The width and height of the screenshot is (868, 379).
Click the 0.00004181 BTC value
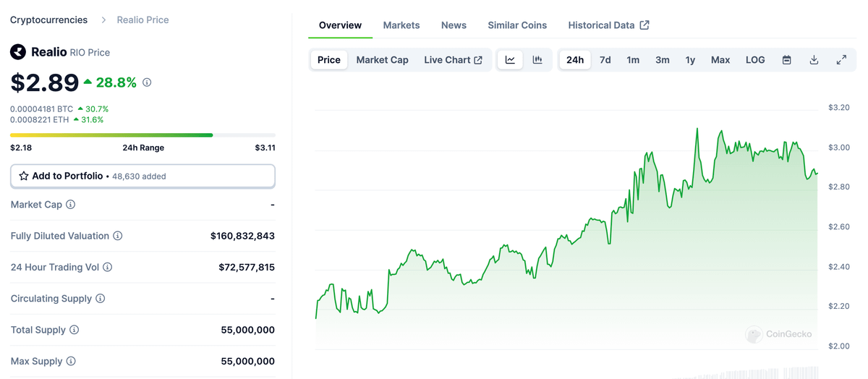(41, 108)
